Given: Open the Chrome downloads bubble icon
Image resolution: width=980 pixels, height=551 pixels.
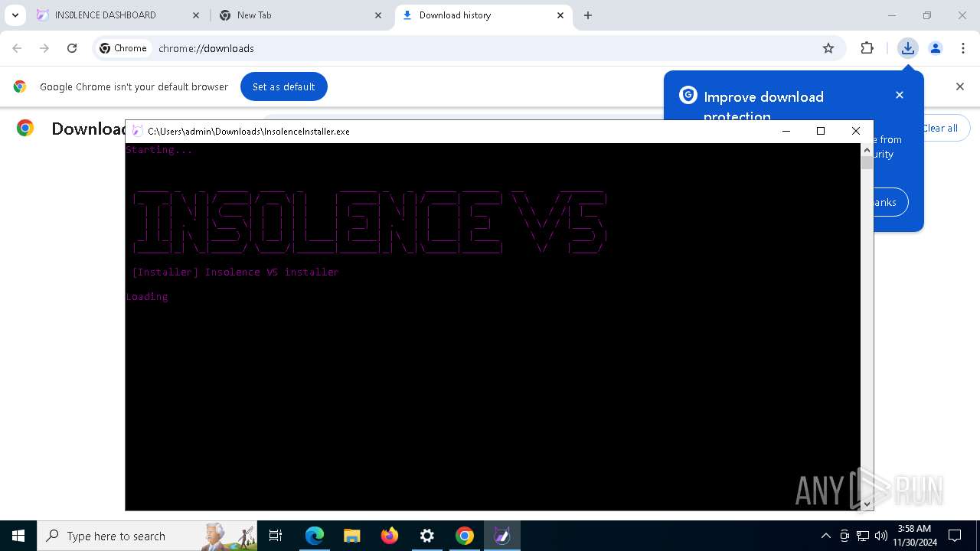Looking at the screenshot, I should pyautogui.click(x=908, y=48).
